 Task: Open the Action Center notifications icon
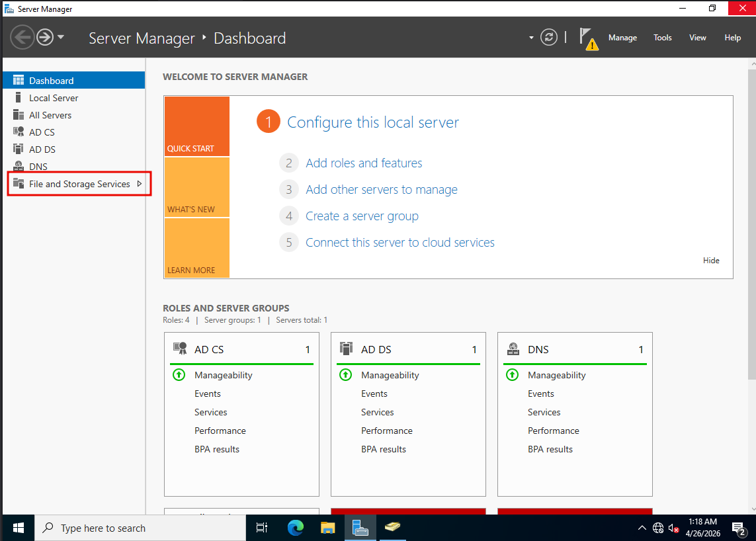[739, 529]
